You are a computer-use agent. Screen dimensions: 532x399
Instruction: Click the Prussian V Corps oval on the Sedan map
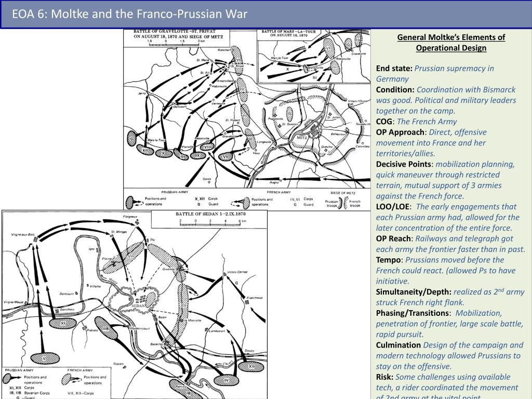pyautogui.click(x=45, y=358)
